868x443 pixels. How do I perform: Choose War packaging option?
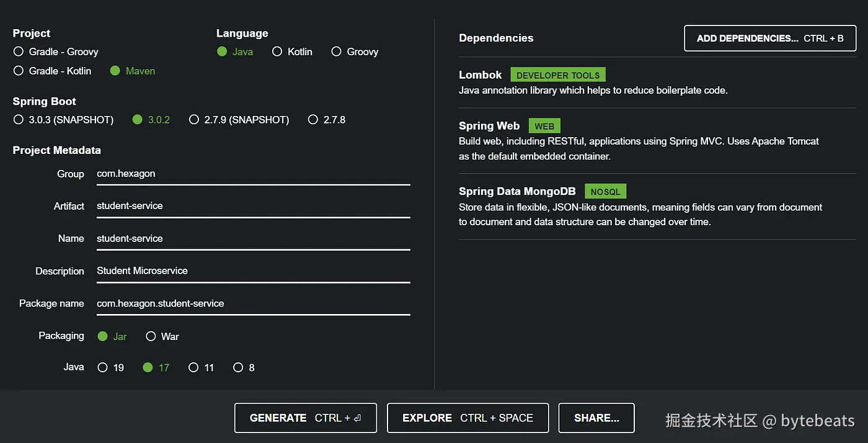tap(151, 336)
